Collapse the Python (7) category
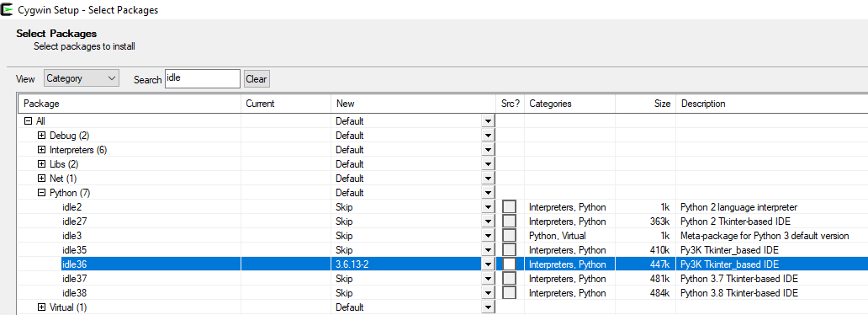This screenshot has width=868, height=315. (41, 193)
